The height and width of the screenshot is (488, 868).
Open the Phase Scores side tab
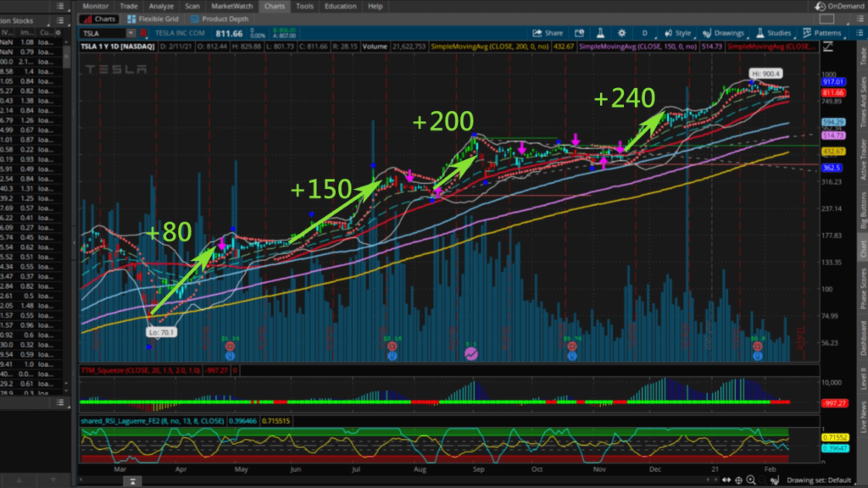[863, 288]
